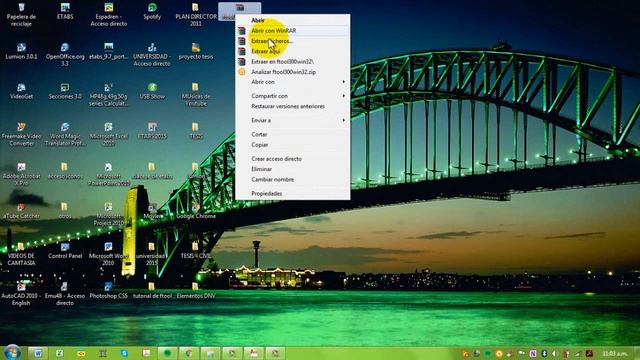Select the Adobe Acrobat X Pro icon
The height and width of the screenshot is (360, 640).
tap(21, 174)
